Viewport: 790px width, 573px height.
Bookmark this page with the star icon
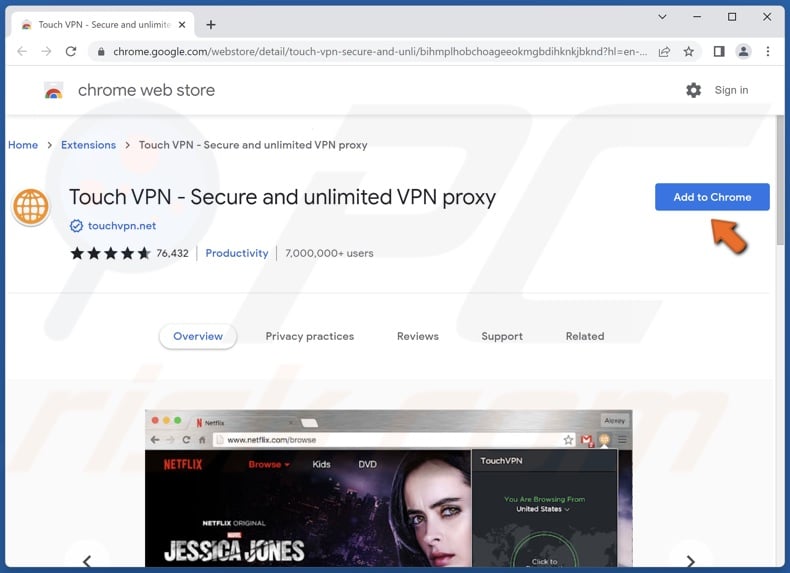click(689, 51)
